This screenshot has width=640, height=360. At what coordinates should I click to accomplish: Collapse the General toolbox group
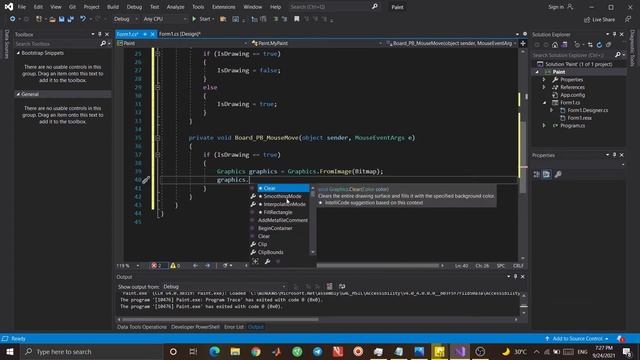click(18, 94)
